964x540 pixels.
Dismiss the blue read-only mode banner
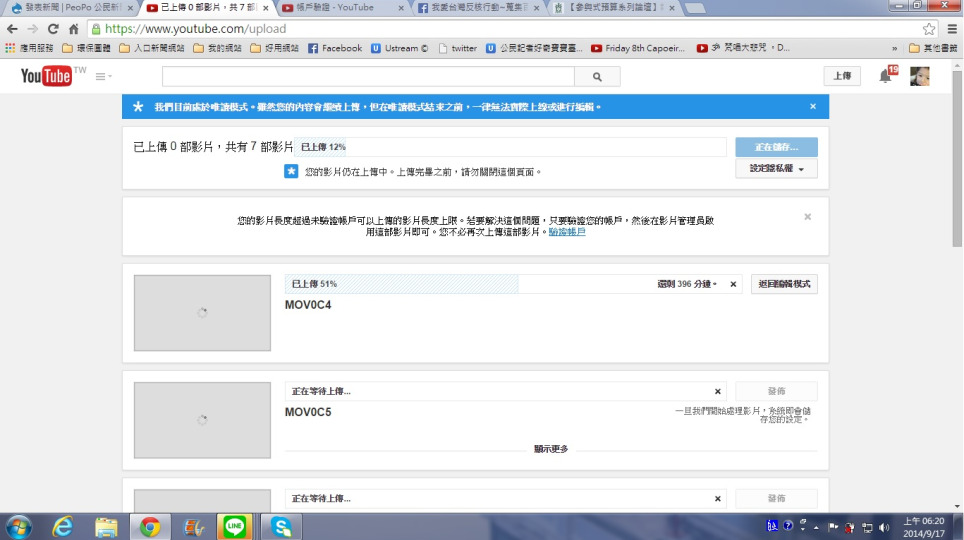pyautogui.click(x=813, y=106)
